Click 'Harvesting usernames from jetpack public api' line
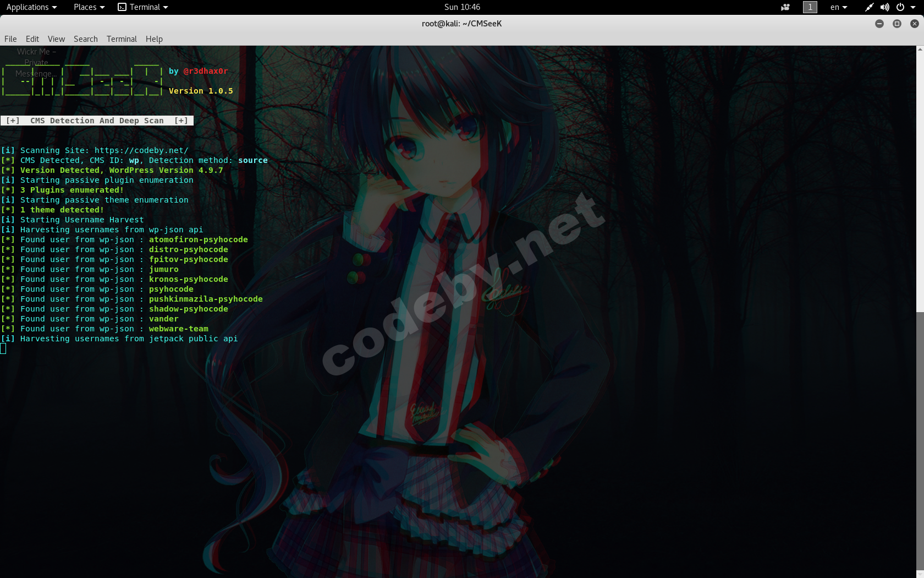Image resolution: width=924 pixels, height=578 pixels. point(119,339)
